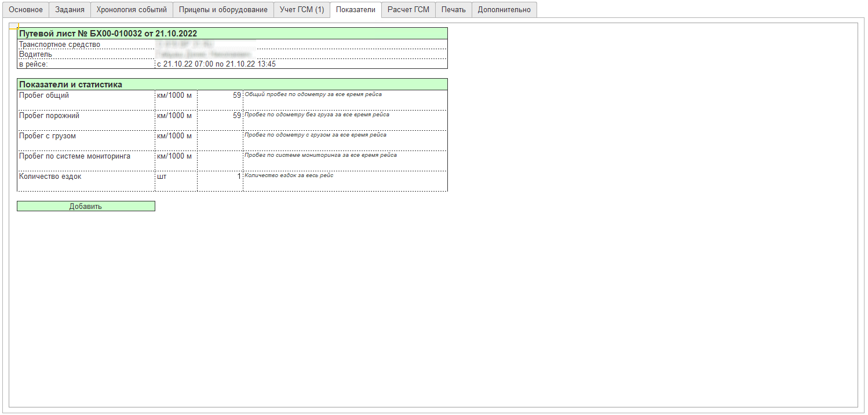Click the шт unit cell
Image resolution: width=868 pixels, height=415 pixels.
coord(176,181)
